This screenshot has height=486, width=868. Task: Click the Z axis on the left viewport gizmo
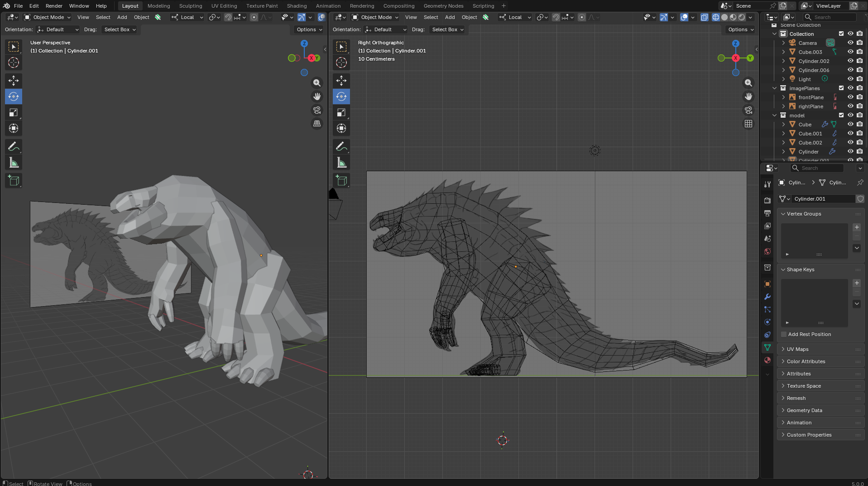coord(304,43)
